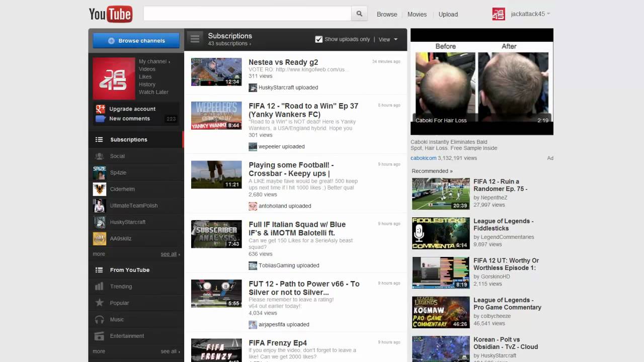
Task: Open FUT 12 Path to Power thumbnail
Action: click(216, 293)
